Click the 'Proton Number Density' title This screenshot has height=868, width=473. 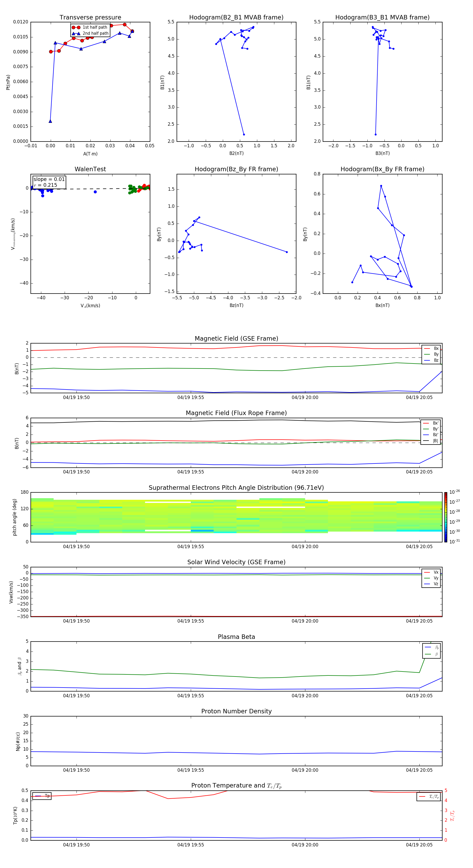[x=236, y=711]
